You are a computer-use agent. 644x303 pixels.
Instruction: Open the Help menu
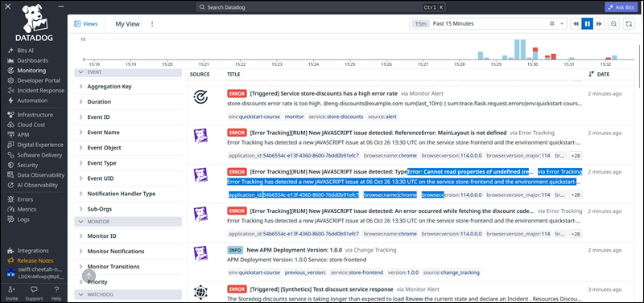click(x=56, y=293)
